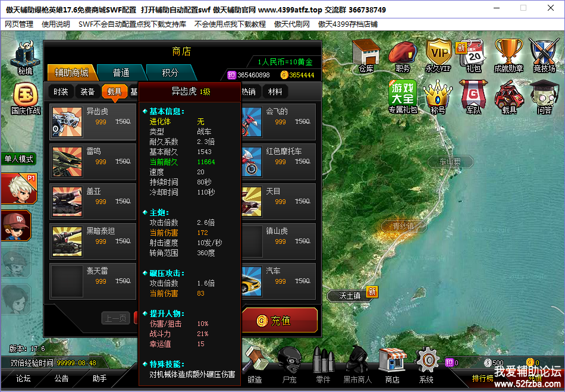Open the 国庆作战 event icon

click(25, 99)
